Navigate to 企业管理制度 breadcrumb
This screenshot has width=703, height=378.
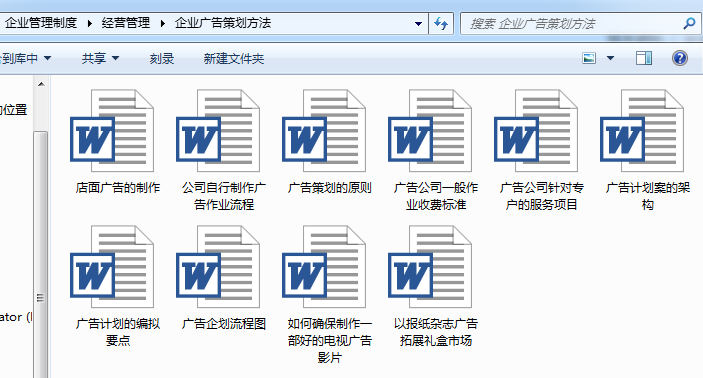click(41, 23)
